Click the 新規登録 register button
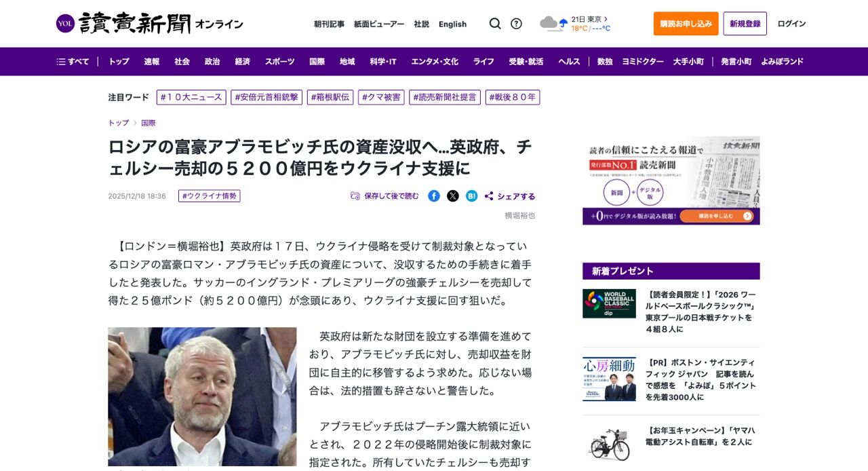The image size is (868, 471). [x=745, y=24]
